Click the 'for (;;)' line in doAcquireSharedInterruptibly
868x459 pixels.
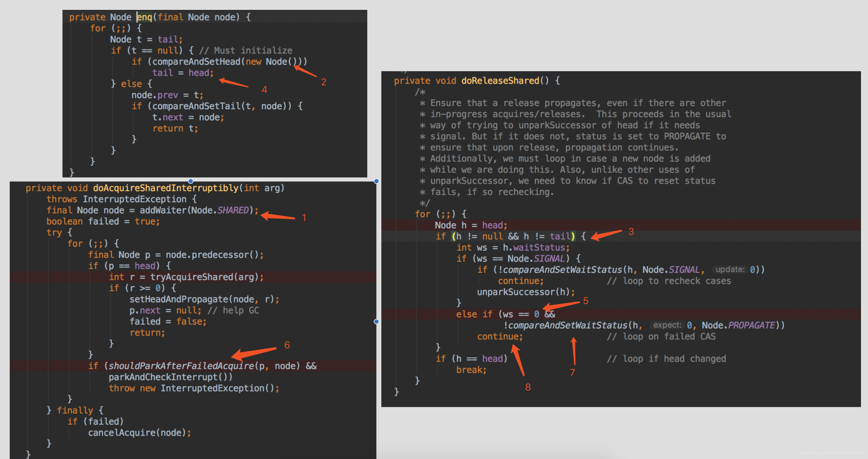tap(93, 244)
